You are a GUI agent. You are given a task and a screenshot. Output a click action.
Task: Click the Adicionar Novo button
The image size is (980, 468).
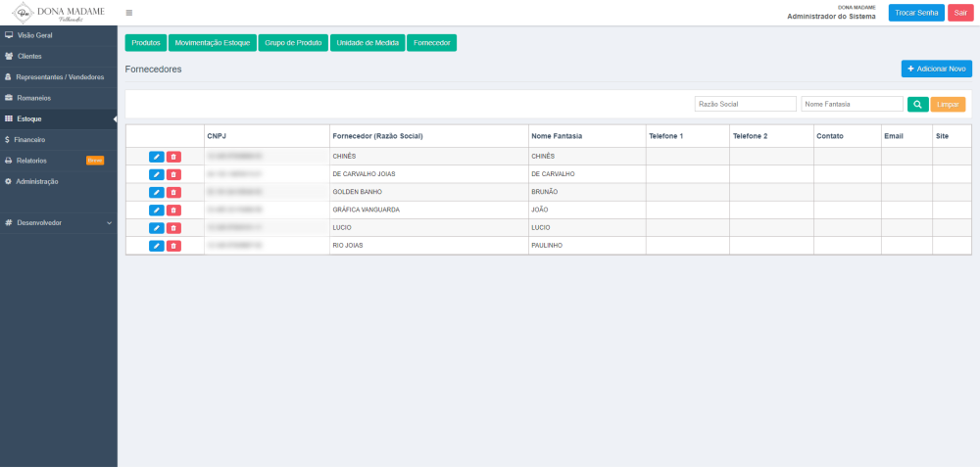(x=936, y=69)
